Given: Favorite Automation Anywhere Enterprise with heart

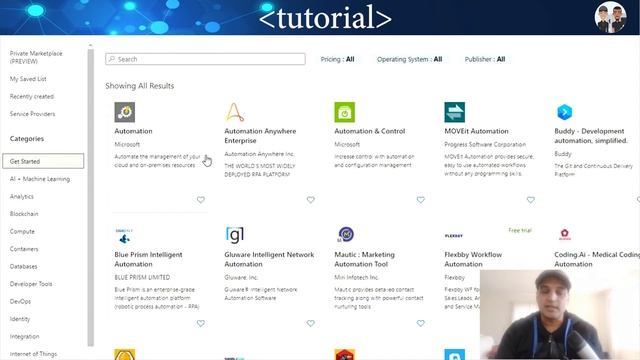Looking at the screenshot, I should pos(311,200).
